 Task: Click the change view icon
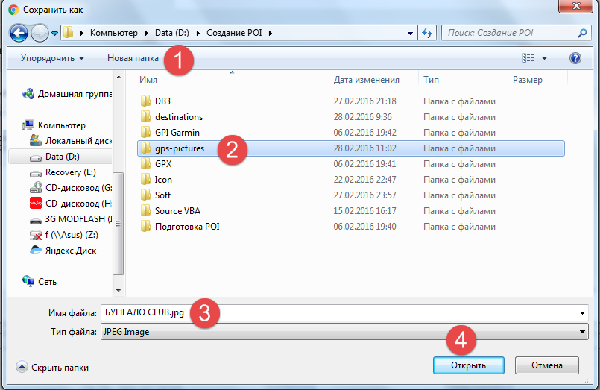click(528, 58)
